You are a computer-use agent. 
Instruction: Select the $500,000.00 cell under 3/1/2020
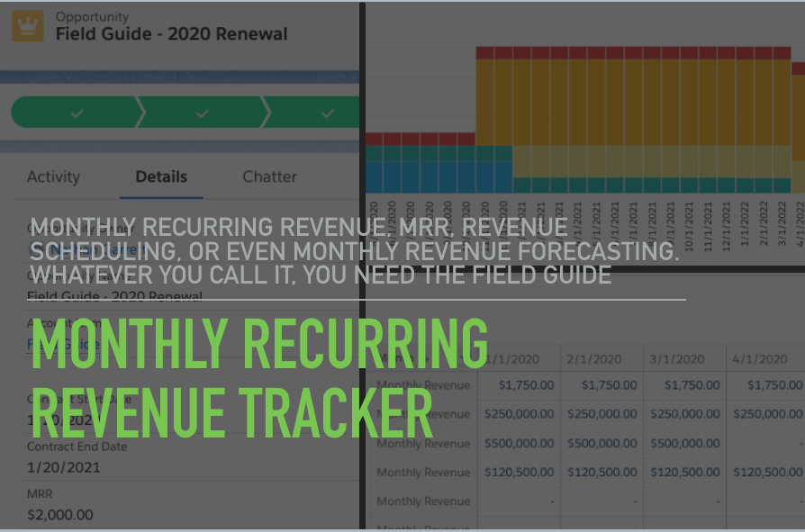coord(684,443)
